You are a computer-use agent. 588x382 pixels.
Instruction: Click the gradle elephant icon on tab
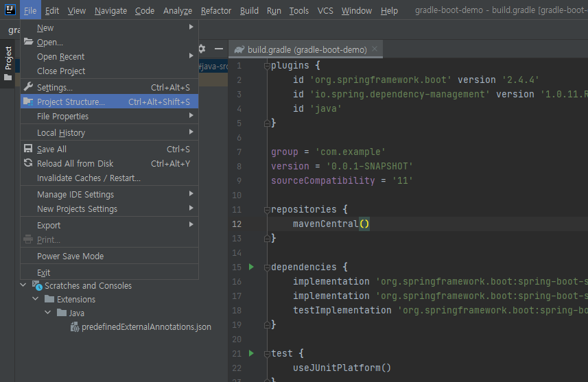tap(239, 49)
